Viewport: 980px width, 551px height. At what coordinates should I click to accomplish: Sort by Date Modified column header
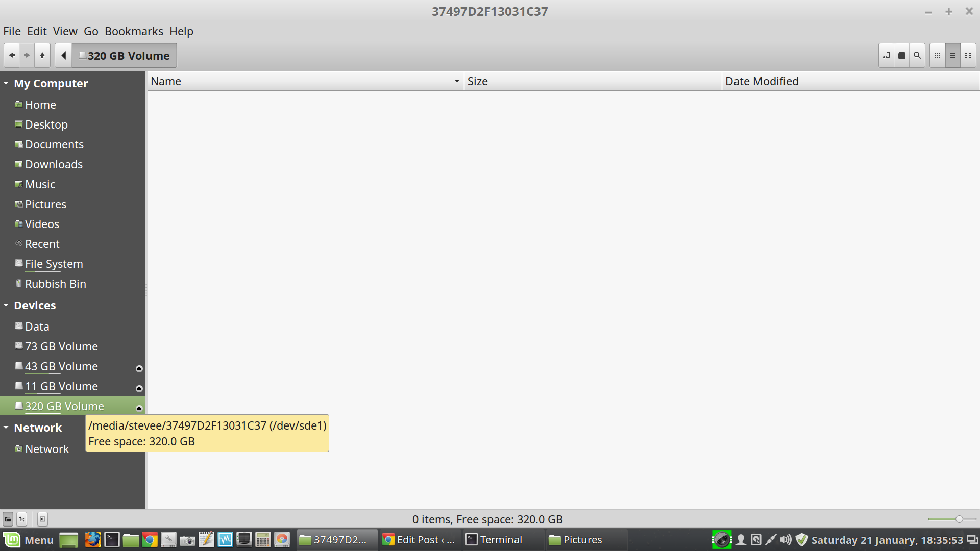pos(762,81)
